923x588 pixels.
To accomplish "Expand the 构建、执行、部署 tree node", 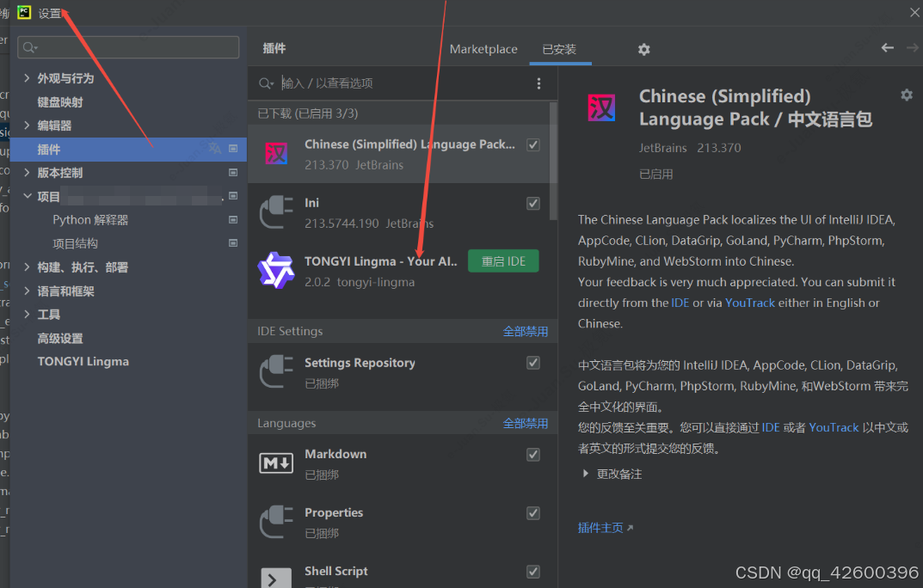I will 27,267.
